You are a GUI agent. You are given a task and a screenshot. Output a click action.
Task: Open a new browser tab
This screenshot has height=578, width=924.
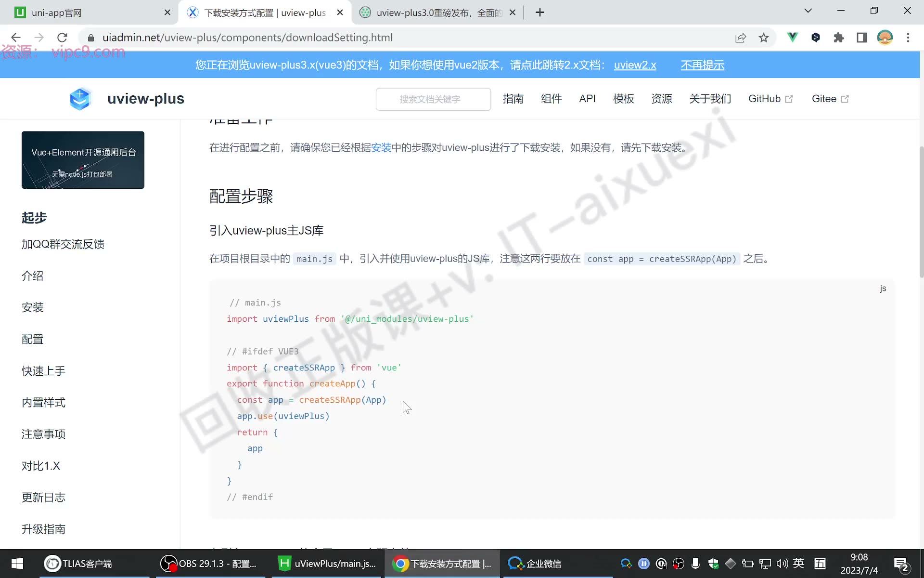tap(539, 13)
